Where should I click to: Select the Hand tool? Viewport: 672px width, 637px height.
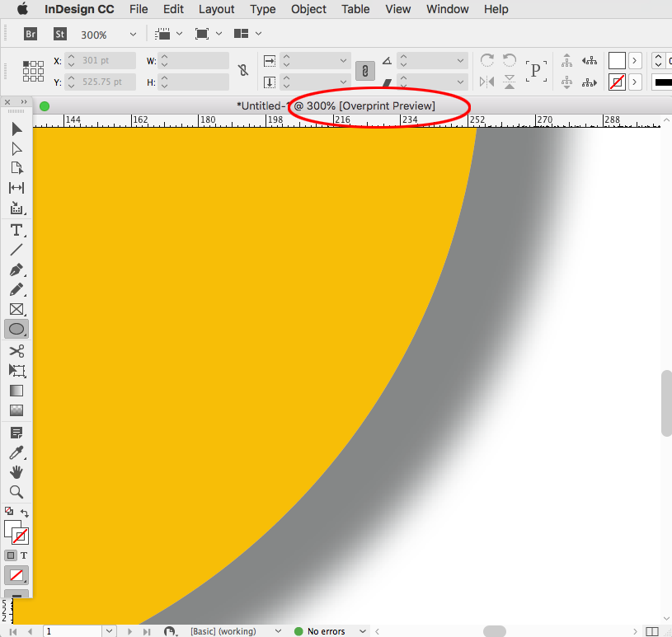[16, 472]
